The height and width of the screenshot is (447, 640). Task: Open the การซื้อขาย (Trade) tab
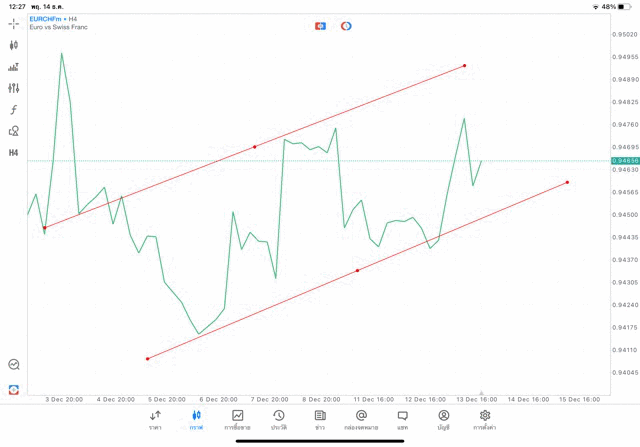(237, 420)
